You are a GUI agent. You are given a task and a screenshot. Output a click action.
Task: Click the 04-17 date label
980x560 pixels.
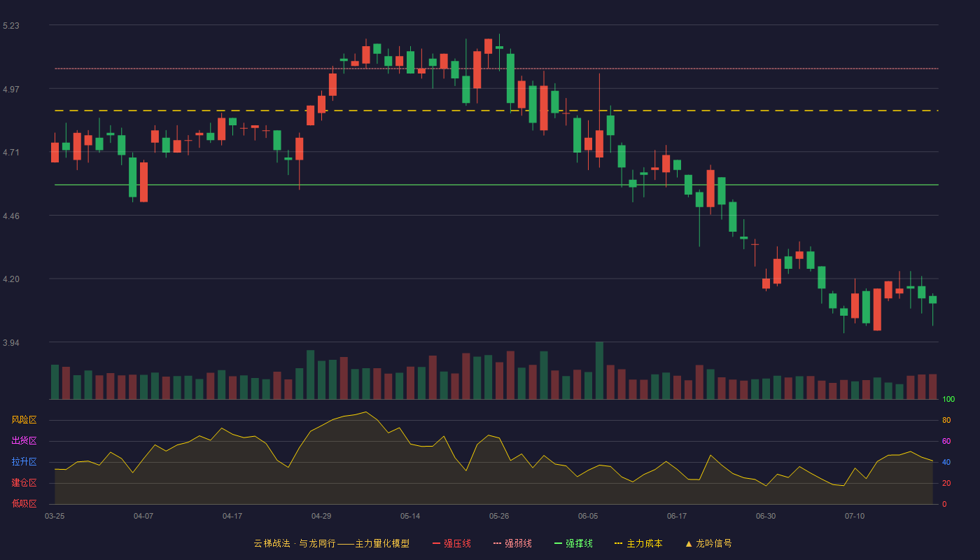232,516
